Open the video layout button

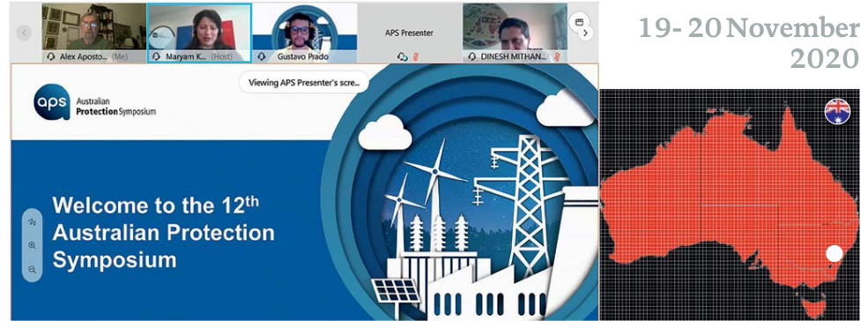579,22
